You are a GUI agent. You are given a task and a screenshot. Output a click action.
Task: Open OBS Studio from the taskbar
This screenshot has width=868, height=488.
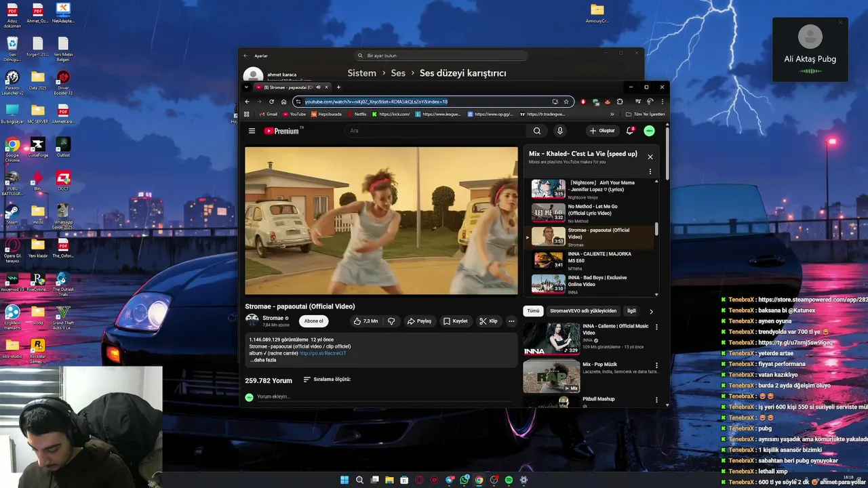pos(494,480)
